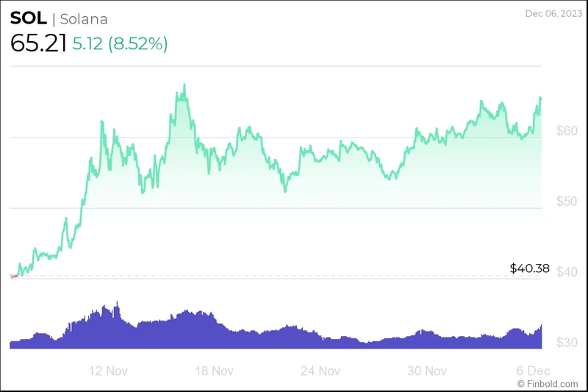588x392 pixels.
Task: Click the current price 65.21
Action: 38,43
